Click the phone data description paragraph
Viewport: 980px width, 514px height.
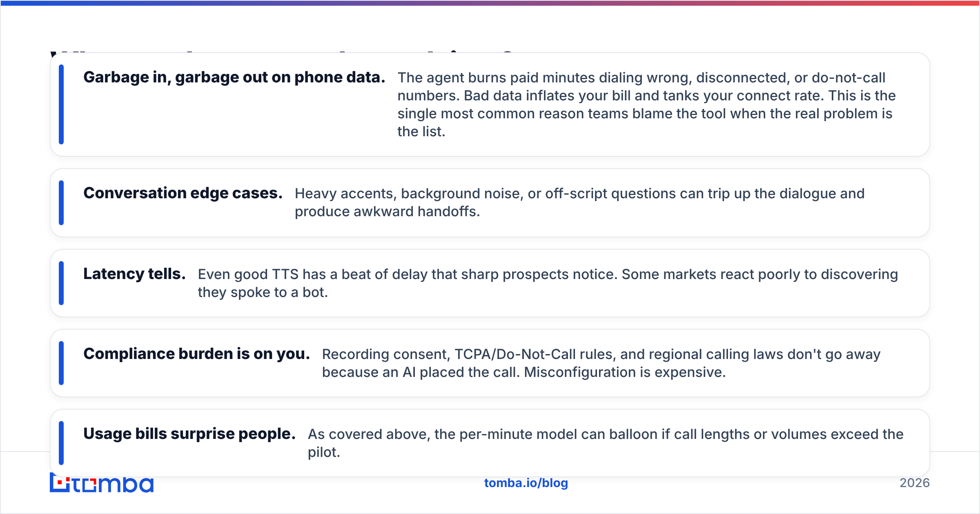pos(647,104)
